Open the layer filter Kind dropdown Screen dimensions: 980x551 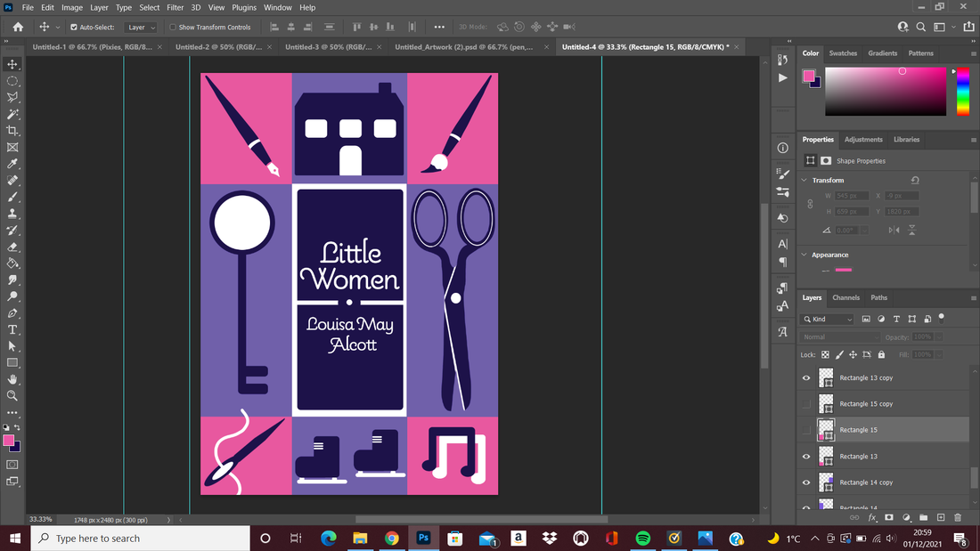[x=827, y=320]
